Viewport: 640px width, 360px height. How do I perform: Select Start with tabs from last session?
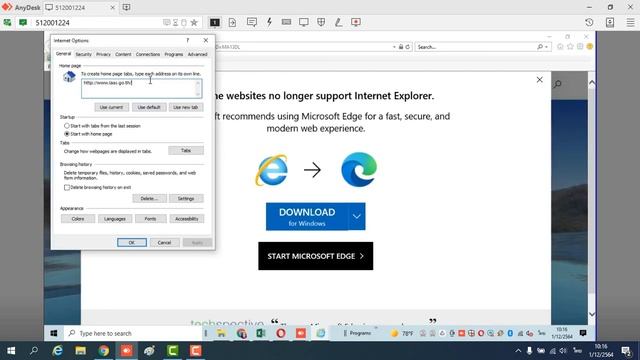67,126
